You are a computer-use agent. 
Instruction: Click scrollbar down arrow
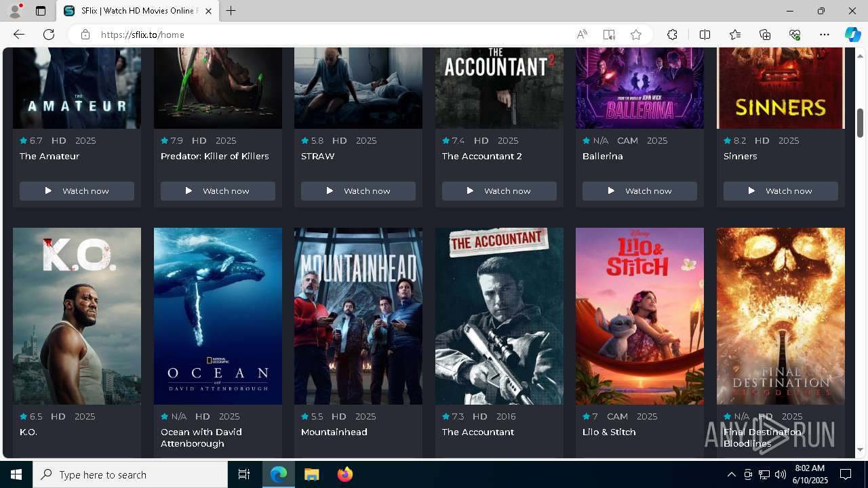[x=860, y=449]
